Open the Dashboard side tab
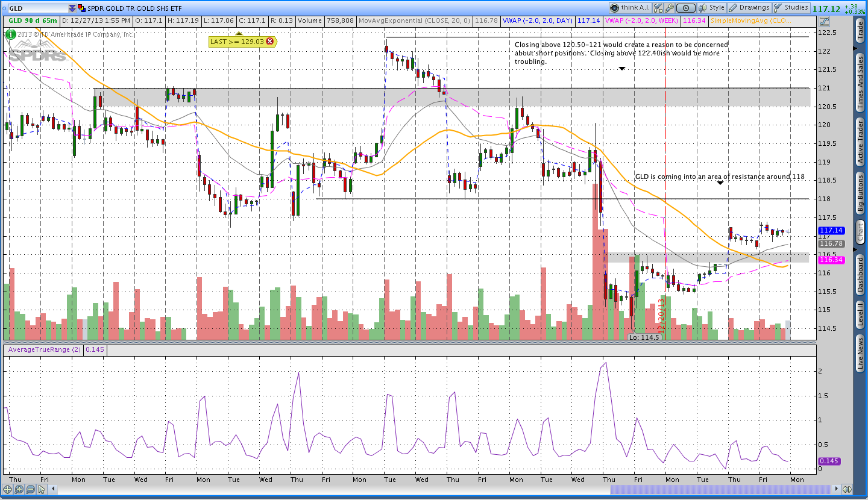Viewport: 868px width, 500px height. [x=860, y=275]
